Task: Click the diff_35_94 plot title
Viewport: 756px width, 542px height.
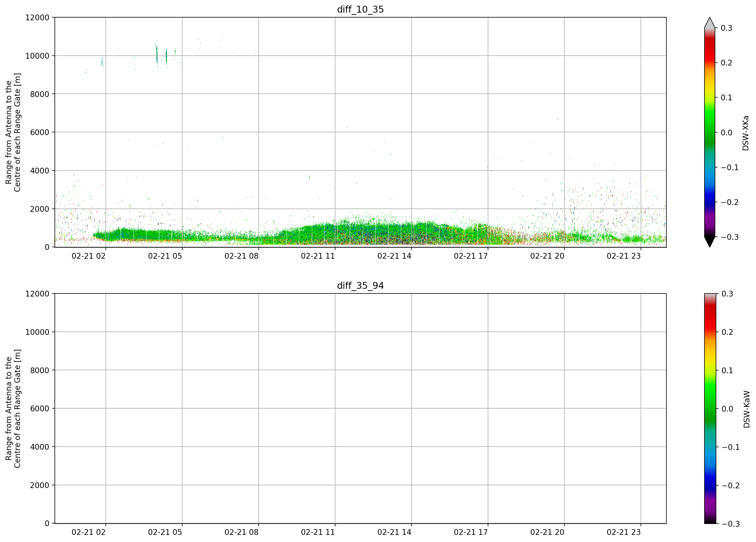Action: (x=360, y=286)
